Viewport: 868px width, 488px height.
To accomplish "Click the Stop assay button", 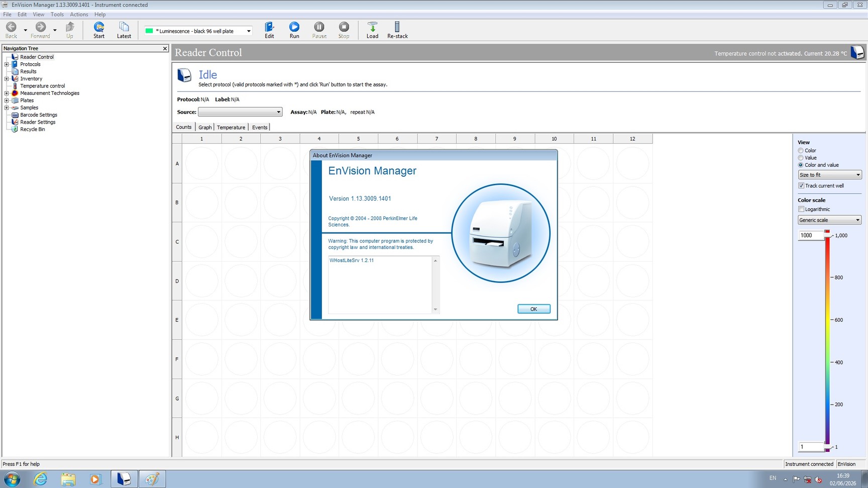I will pos(344,30).
